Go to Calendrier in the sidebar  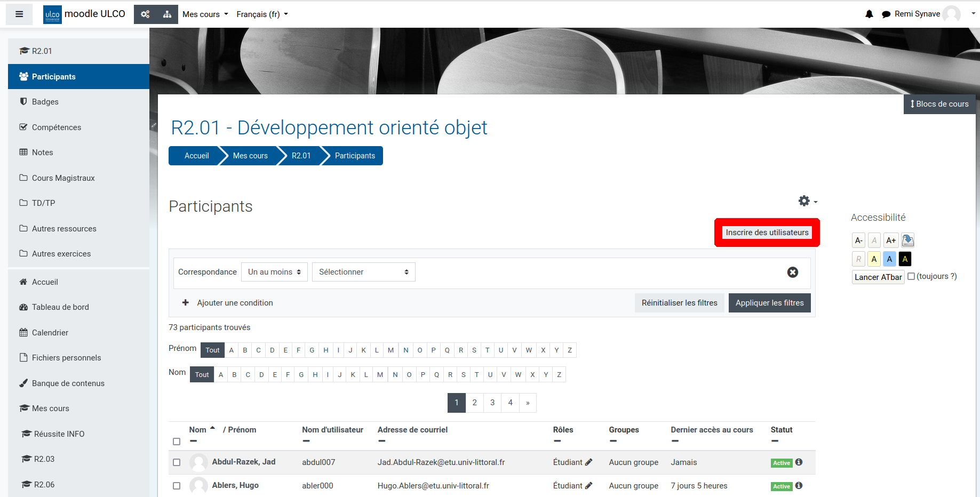(x=50, y=333)
